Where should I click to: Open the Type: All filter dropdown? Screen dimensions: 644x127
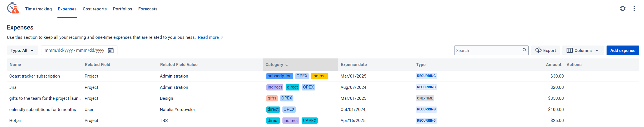22,50
